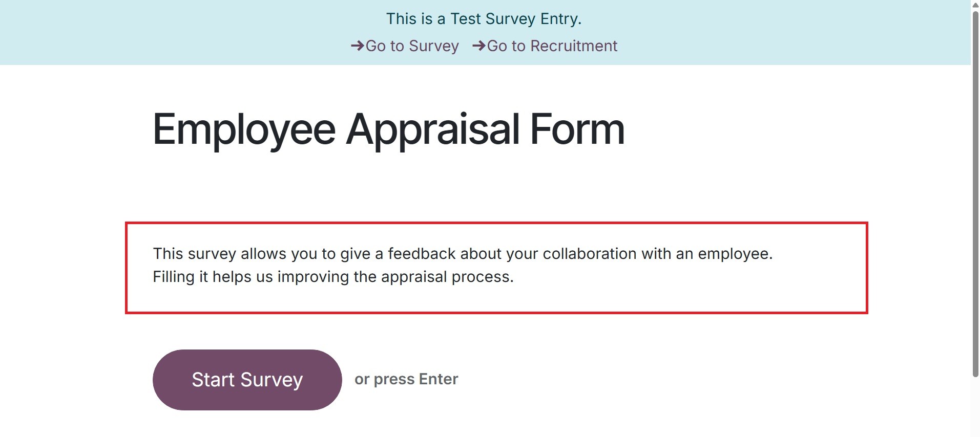Follow the Go to Recruitment link text

pyautogui.click(x=552, y=46)
